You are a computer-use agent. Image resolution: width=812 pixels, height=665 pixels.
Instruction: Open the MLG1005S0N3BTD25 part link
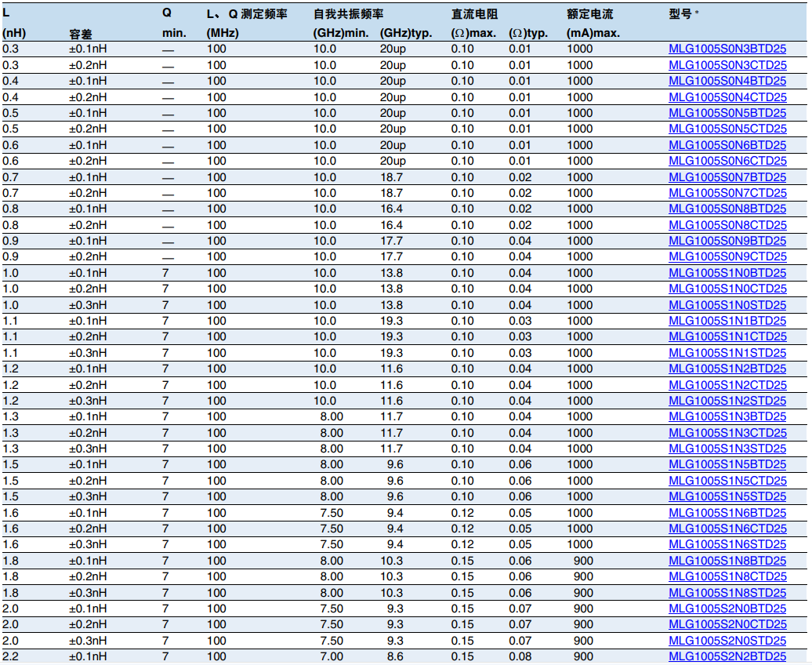tap(727, 49)
